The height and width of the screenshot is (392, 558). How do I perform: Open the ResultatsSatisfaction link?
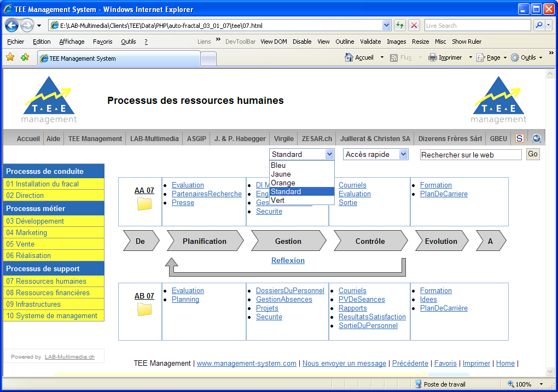click(372, 317)
